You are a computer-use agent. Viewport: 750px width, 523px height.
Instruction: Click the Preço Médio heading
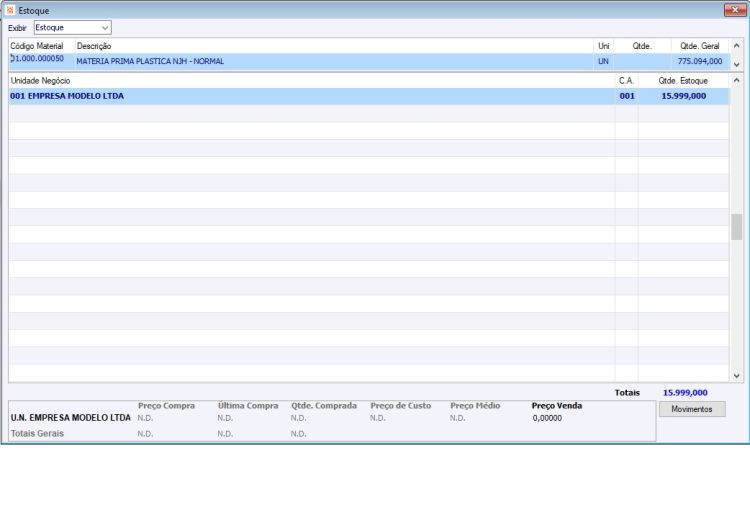coord(475,406)
